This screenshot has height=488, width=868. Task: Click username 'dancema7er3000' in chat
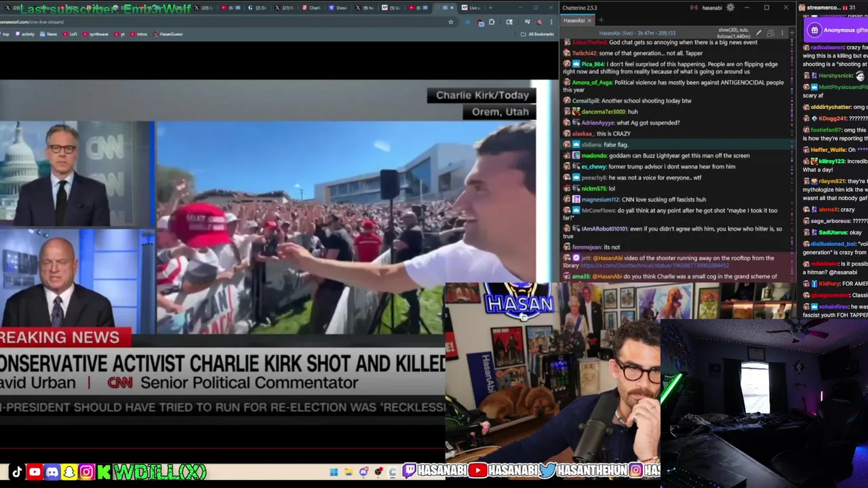point(603,112)
